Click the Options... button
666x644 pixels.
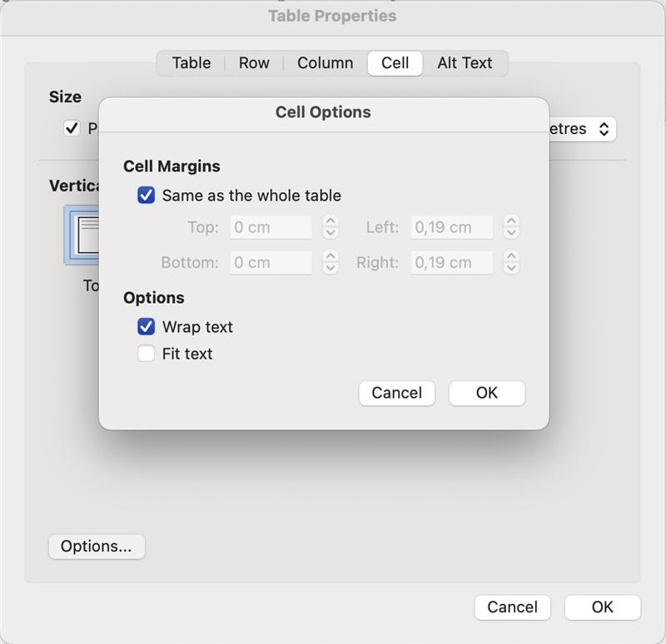click(x=96, y=547)
